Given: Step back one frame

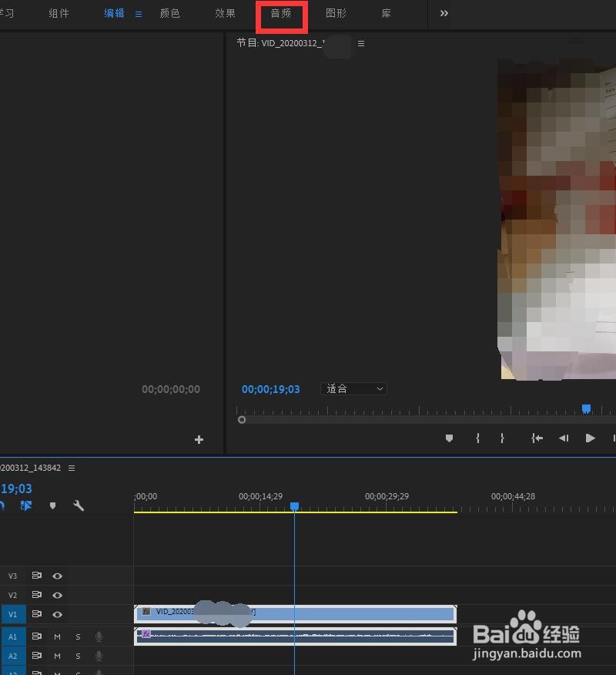Looking at the screenshot, I should (564, 438).
